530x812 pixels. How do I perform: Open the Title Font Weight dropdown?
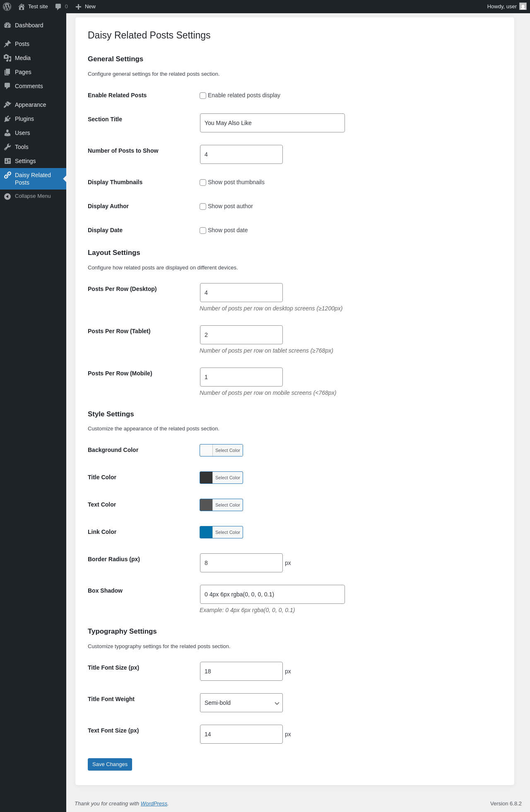(241, 703)
